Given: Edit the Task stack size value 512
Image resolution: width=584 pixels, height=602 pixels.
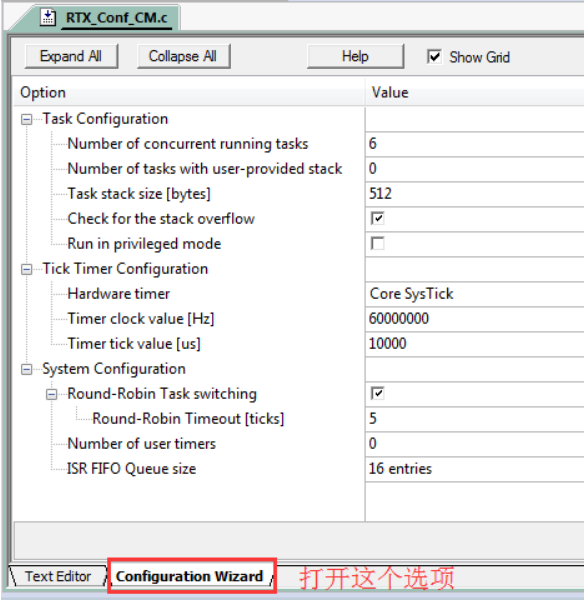Looking at the screenshot, I should (475, 194).
